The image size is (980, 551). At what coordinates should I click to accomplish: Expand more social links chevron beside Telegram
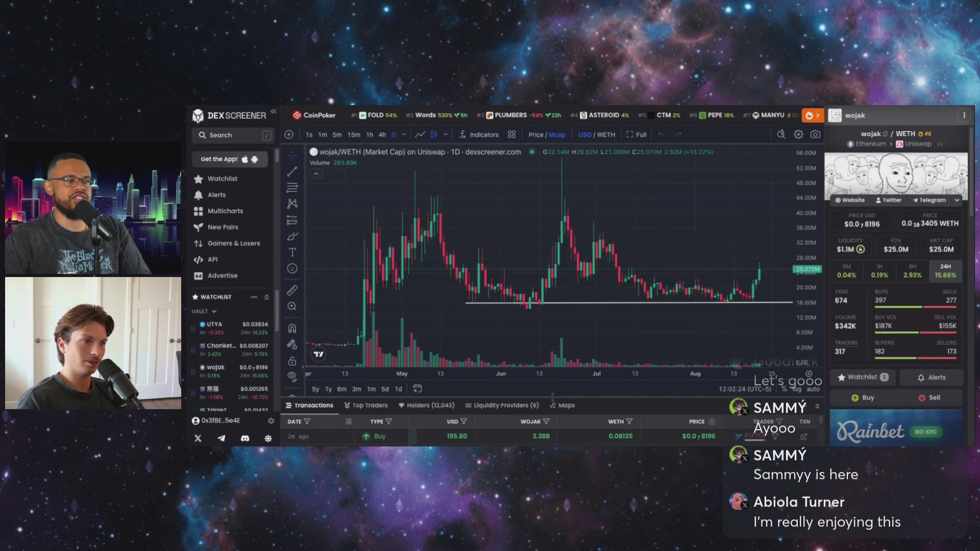point(957,201)
